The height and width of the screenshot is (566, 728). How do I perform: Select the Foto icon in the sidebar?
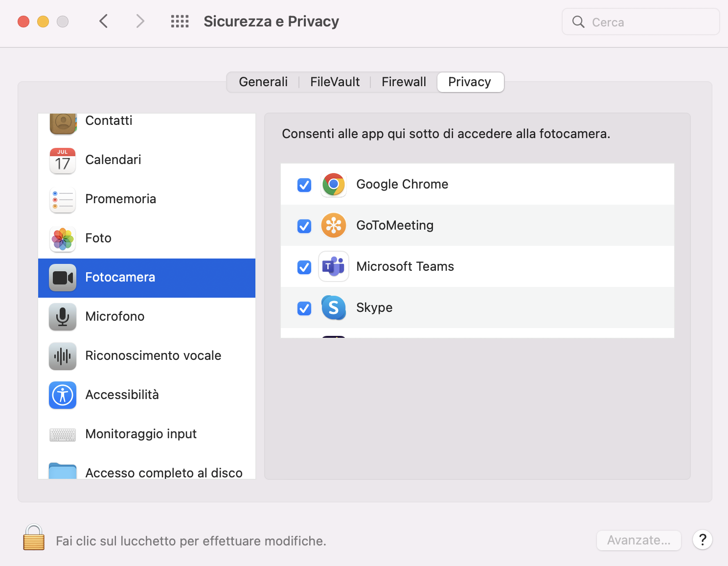(63, 238)
